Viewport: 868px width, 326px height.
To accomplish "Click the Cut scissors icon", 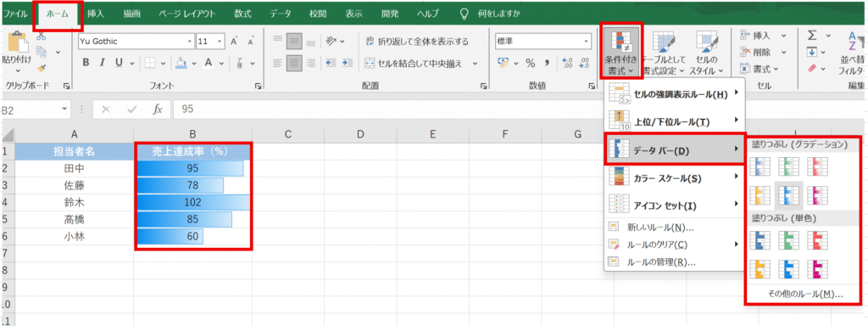I will pos(41,37).
